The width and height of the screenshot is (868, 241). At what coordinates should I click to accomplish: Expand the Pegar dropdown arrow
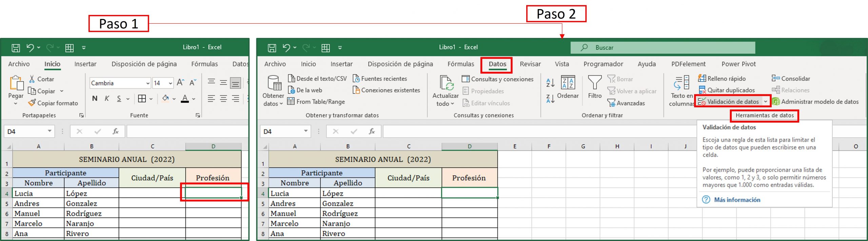click(16, 104)
